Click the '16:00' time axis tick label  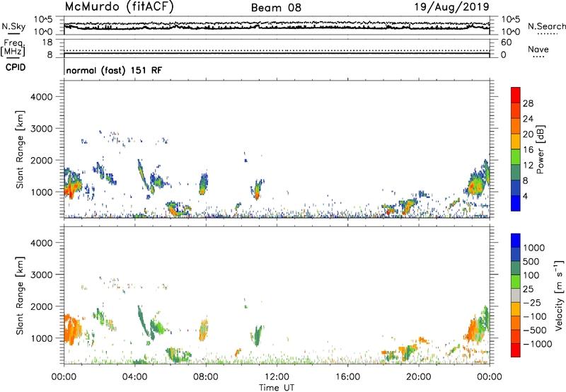(x=347, y=377)
